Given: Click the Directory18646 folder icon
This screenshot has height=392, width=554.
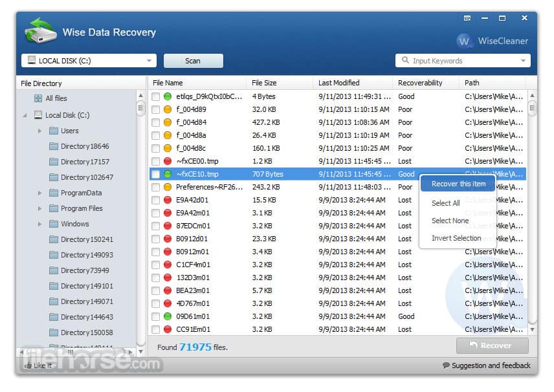Looking at the screenshot, I should click(54, 146).
